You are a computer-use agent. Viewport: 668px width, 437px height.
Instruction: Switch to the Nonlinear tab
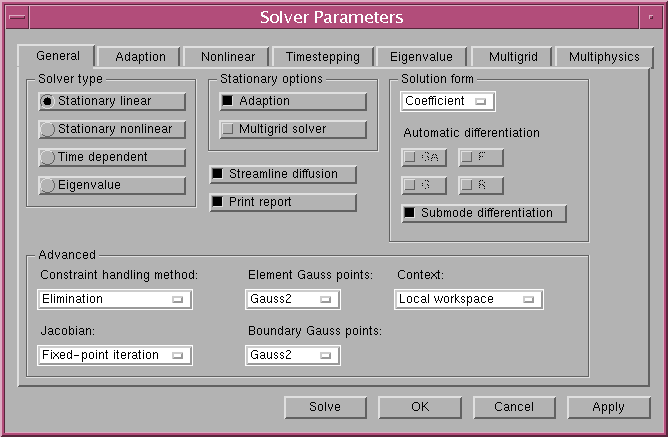click(227, 57)
